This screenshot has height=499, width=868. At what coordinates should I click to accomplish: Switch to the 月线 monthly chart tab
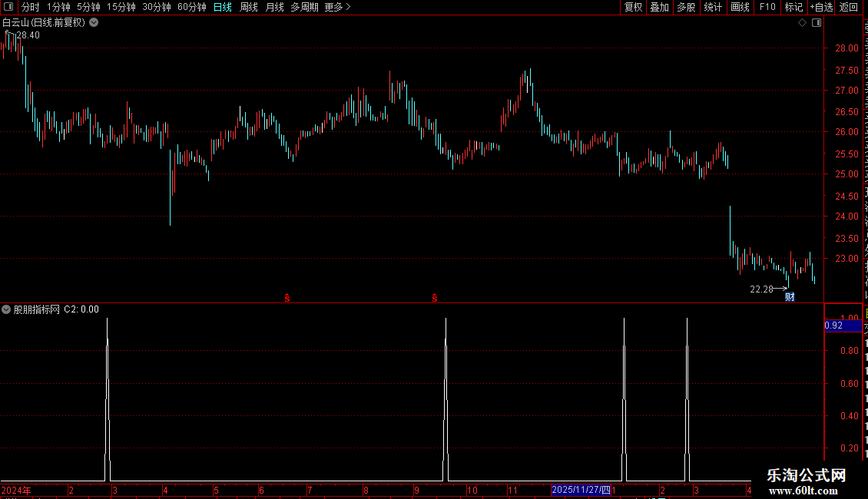pyautogui.click(x=274, y=7)
